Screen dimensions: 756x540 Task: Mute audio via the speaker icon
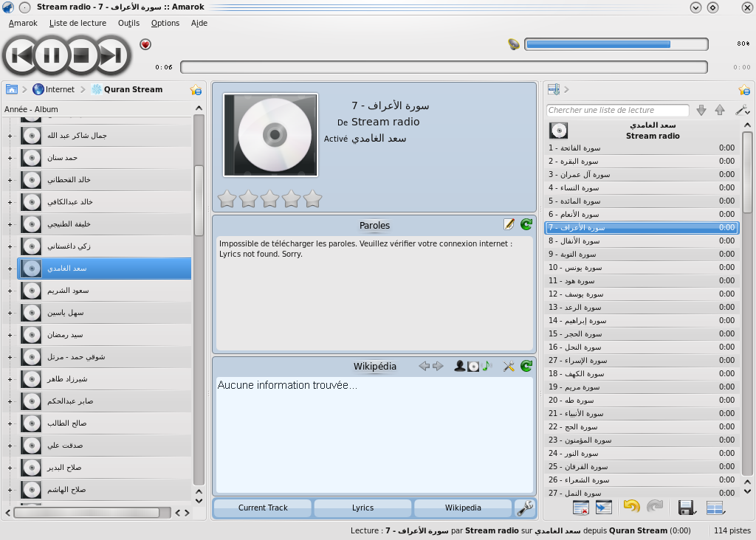514,44
